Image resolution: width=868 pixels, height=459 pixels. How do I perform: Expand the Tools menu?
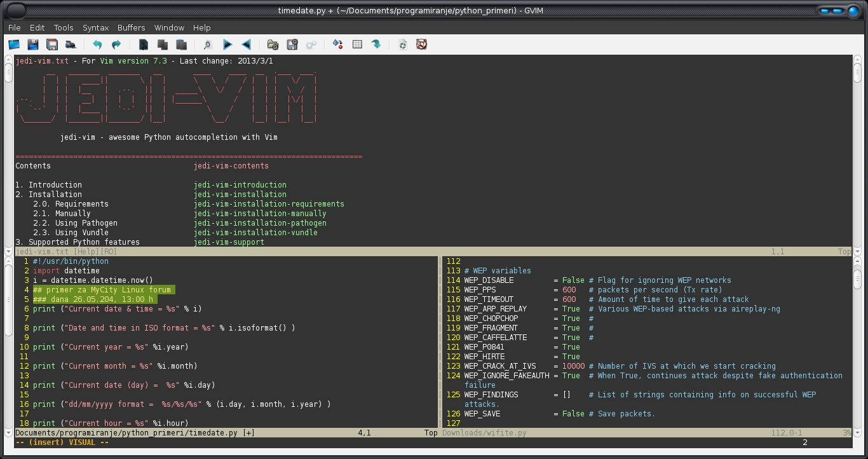64,28
